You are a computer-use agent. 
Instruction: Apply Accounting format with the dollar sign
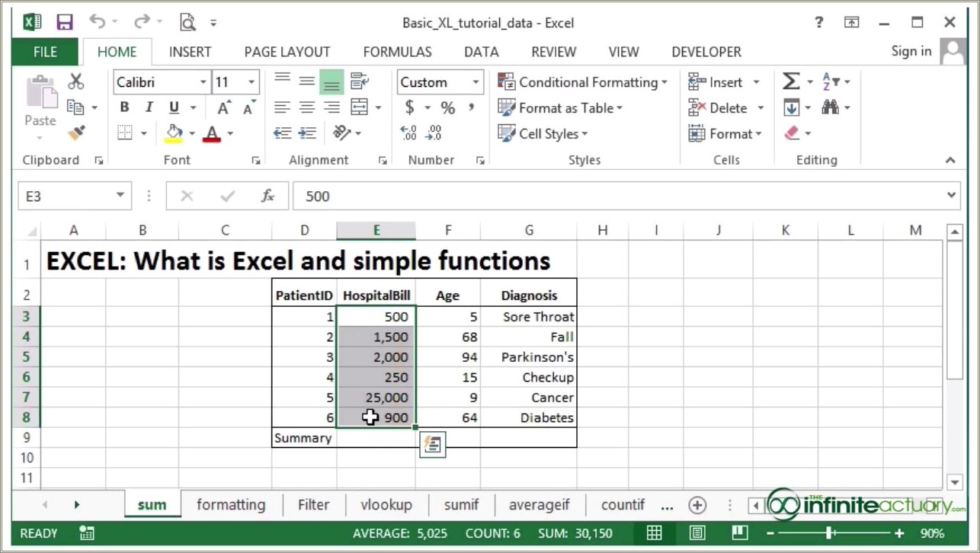[x=410, y=108]
